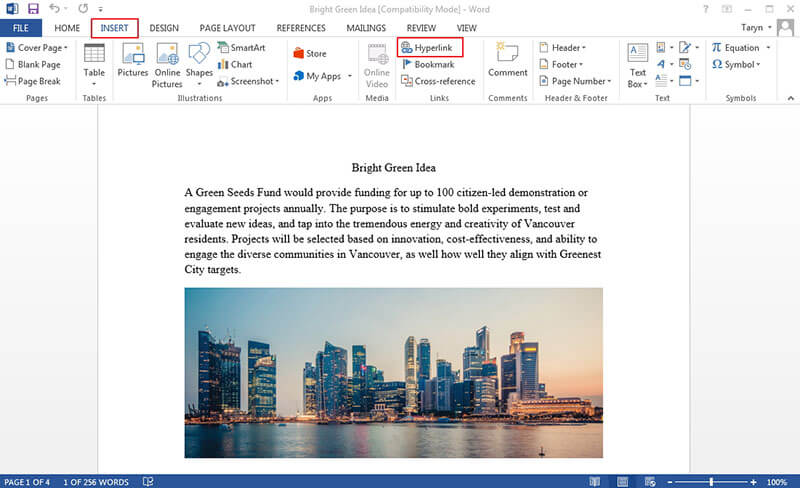Viewport: 800px width, 488px height.
Task: Open the Footer dropdown
Action: click(x=561, y=64)
